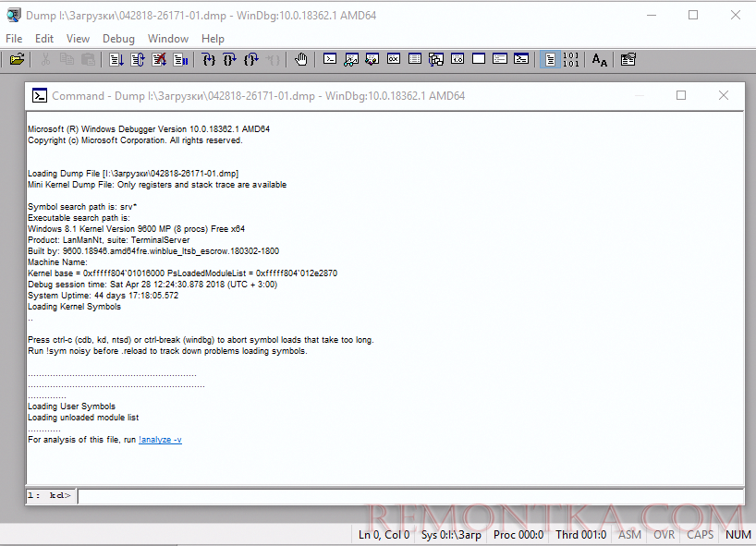Open the Help menu

[x=213, y=39]
